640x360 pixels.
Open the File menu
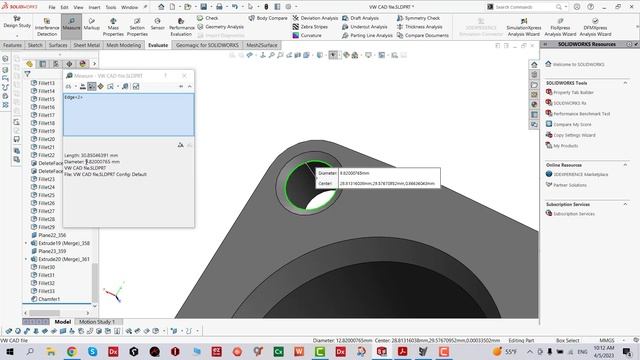click(x=52, y=7)
